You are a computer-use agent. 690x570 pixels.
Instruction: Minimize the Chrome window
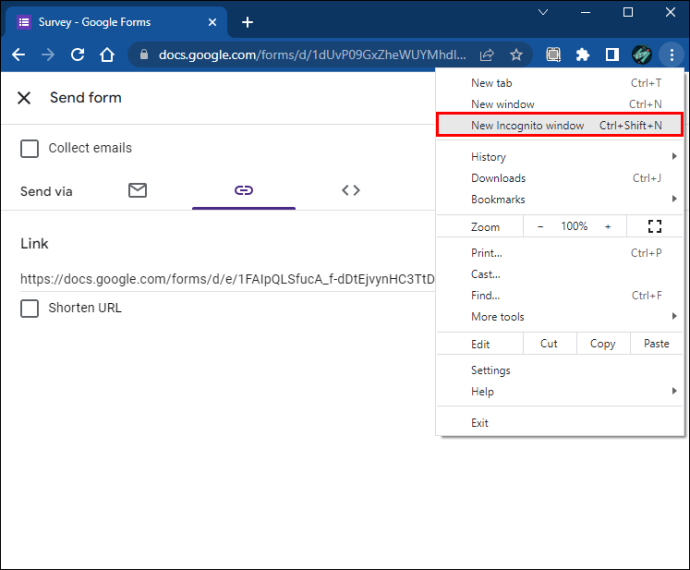click(585, 12)
